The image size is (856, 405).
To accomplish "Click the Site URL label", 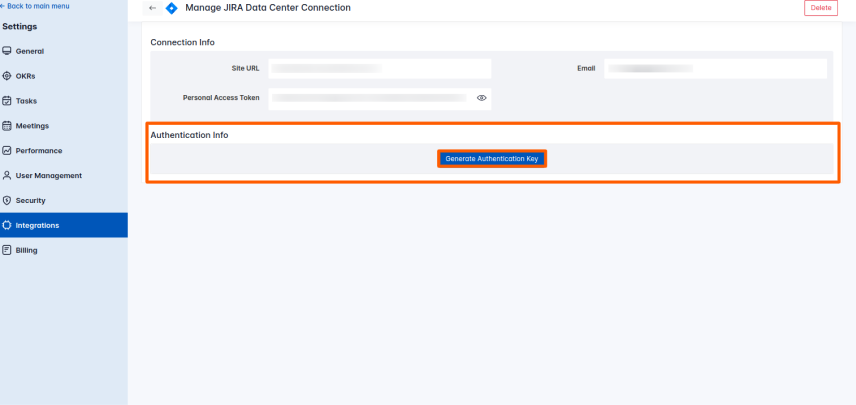I will [x=245, y=69].
